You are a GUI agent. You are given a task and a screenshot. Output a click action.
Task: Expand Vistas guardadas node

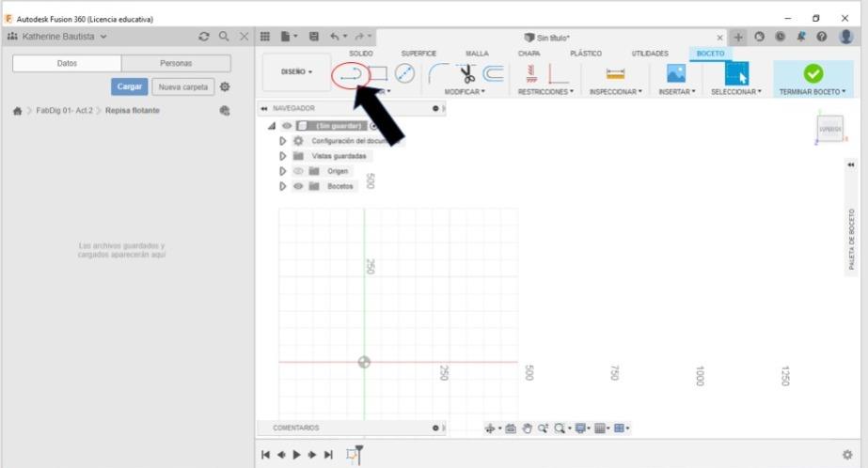(x=282, y=156)
